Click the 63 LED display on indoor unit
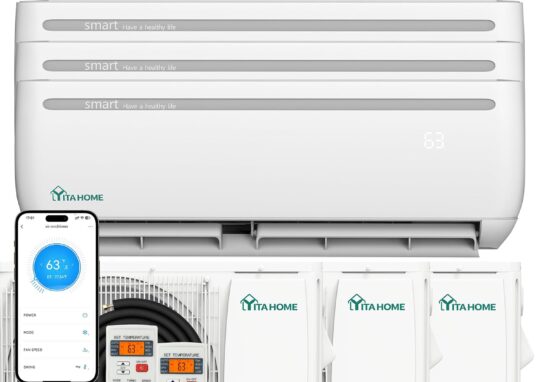This screenshot has height=382, width=538. tap(434, 140)
